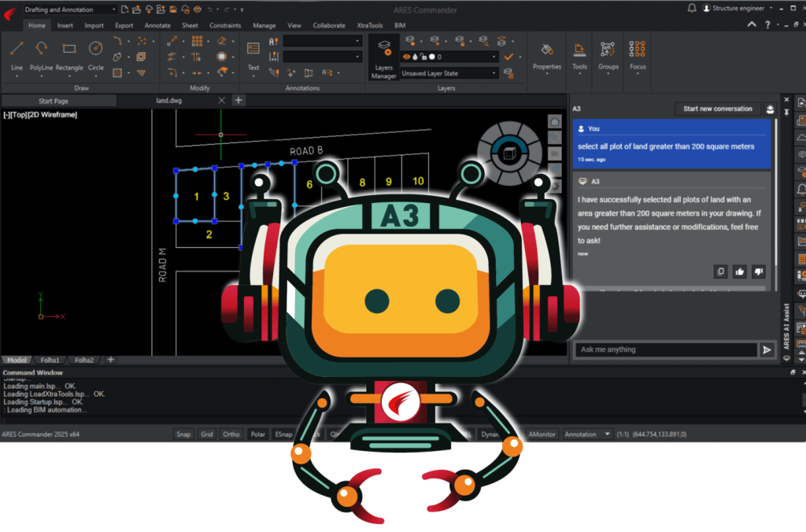Screen dimensions: 806x532
Task: Give thumbs up to A3 response
Action: tap(740, 272)
